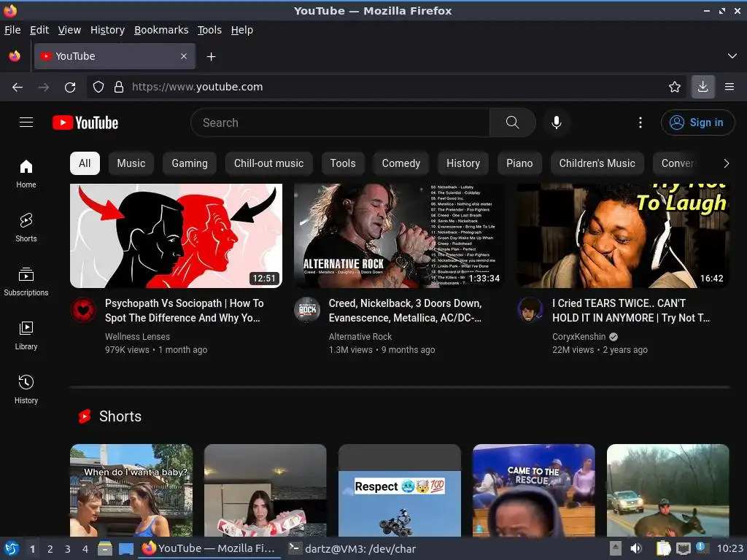Screen dimensions: 747x560
Task: Open Try Not To Laugh video thumbnail
Action: [623, 236]
